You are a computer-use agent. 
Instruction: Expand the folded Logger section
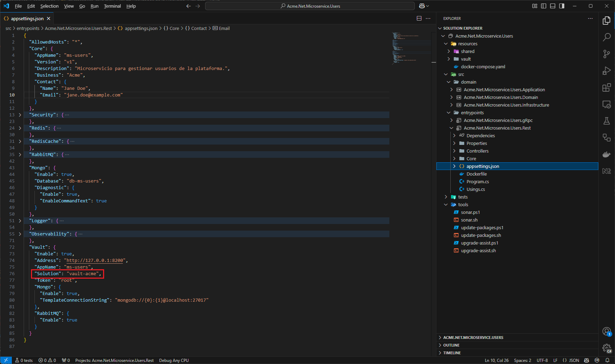(x=20, y=220)
